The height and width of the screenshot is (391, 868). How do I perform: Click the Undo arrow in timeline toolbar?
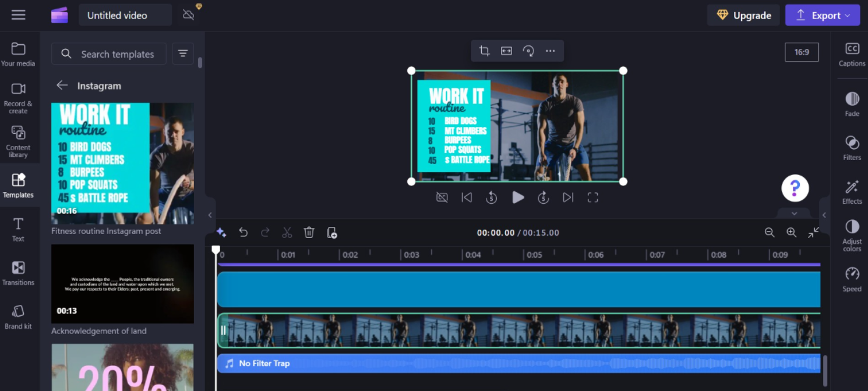[244, 233]
